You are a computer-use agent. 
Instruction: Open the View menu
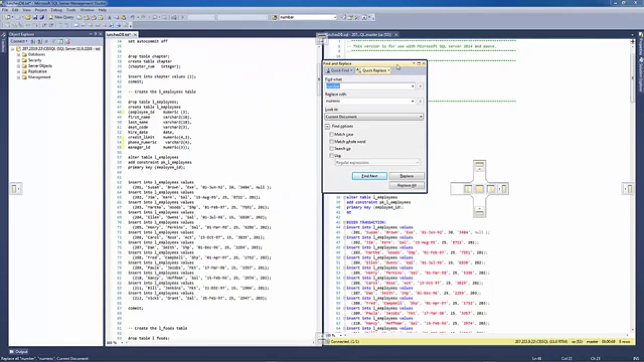pyautogui.click(x=27, y=10)
